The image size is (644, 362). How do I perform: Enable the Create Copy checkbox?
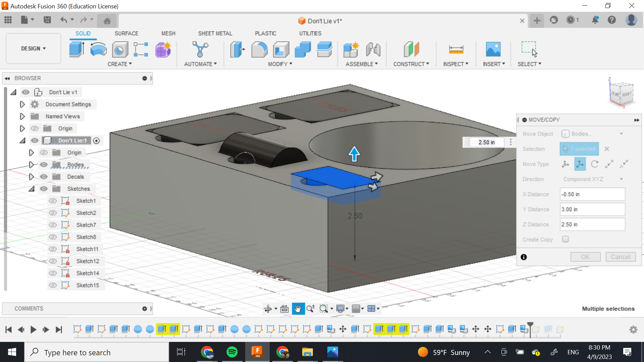tap(566, 239)
